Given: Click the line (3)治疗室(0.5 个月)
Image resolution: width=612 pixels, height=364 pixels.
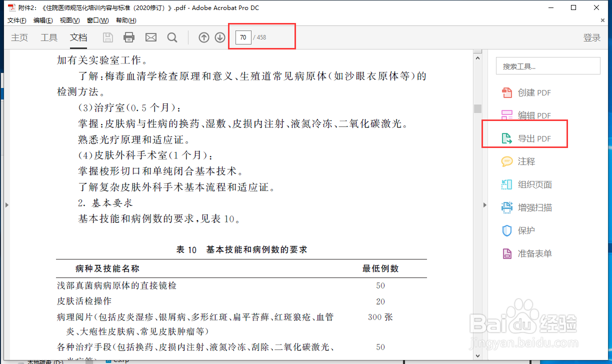Looking at the screenshot, I should [x=129, y=108].
